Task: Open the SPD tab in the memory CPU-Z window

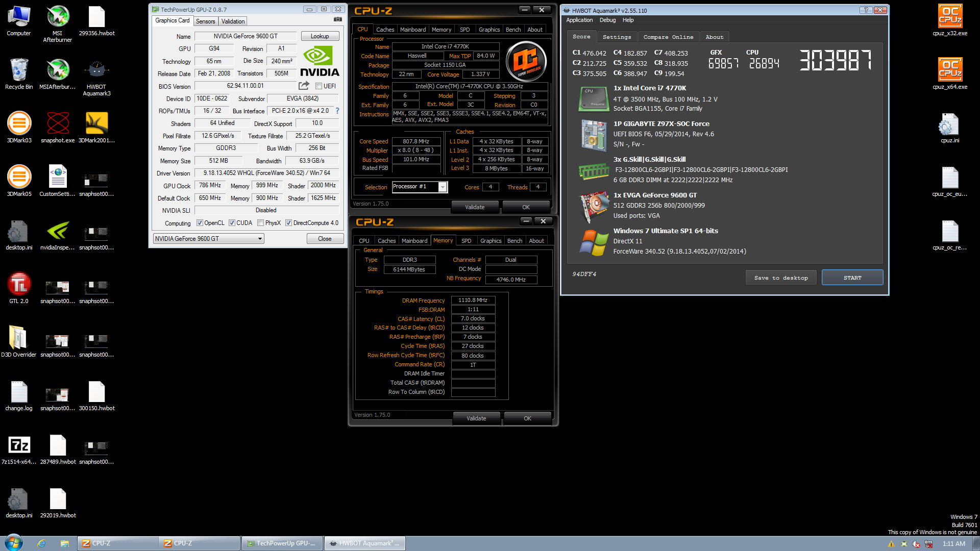Action: [x=467, y=241]
